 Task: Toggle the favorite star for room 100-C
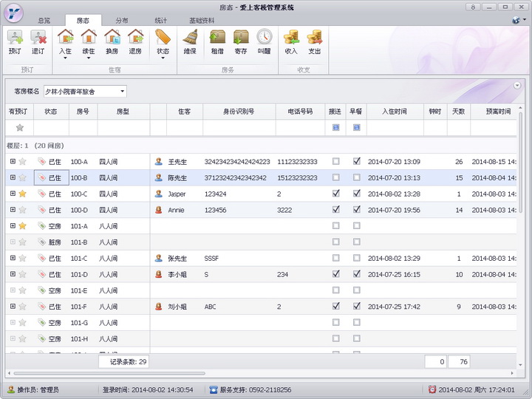(x=22, y=194)
